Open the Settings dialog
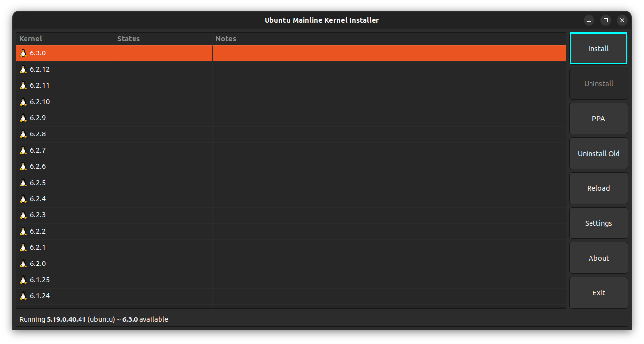The image size is (644, 344). tap(598, 223)
